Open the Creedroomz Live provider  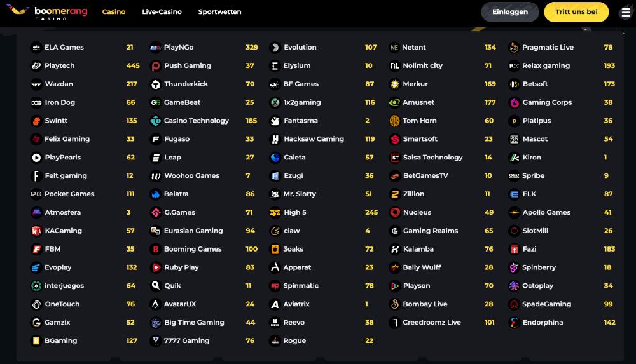(442, 323)
